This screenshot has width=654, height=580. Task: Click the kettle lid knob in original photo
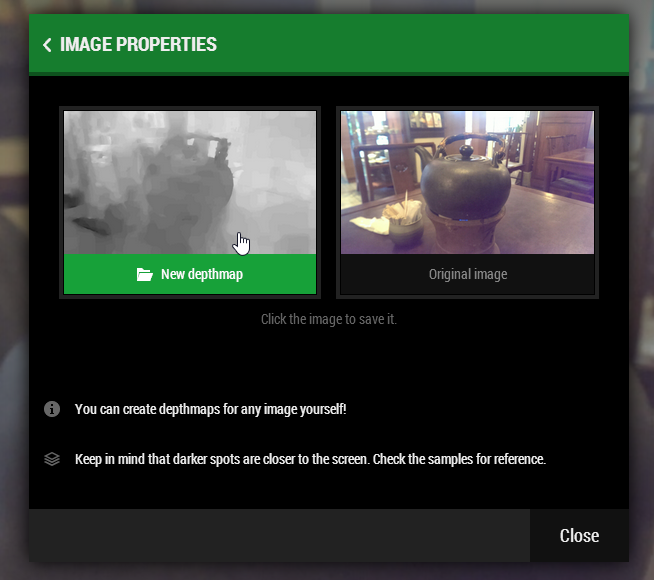[466, 151]
